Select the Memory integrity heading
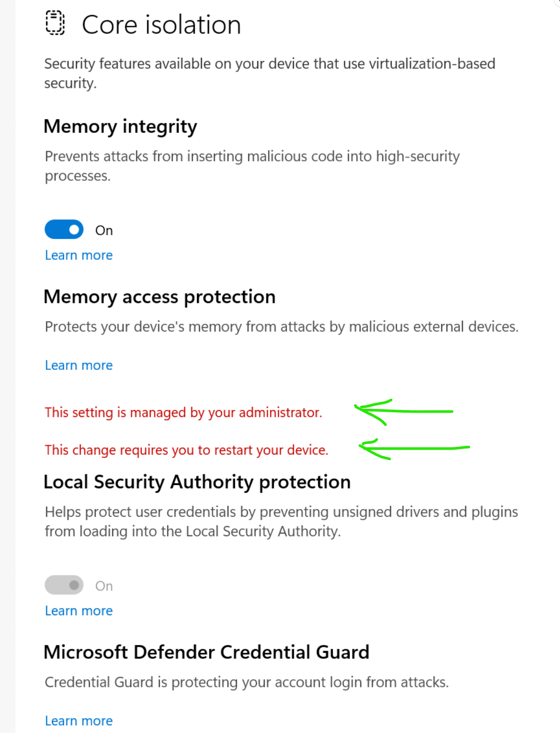The height and width of the screenshot is (733, 560). click(120, 127)
